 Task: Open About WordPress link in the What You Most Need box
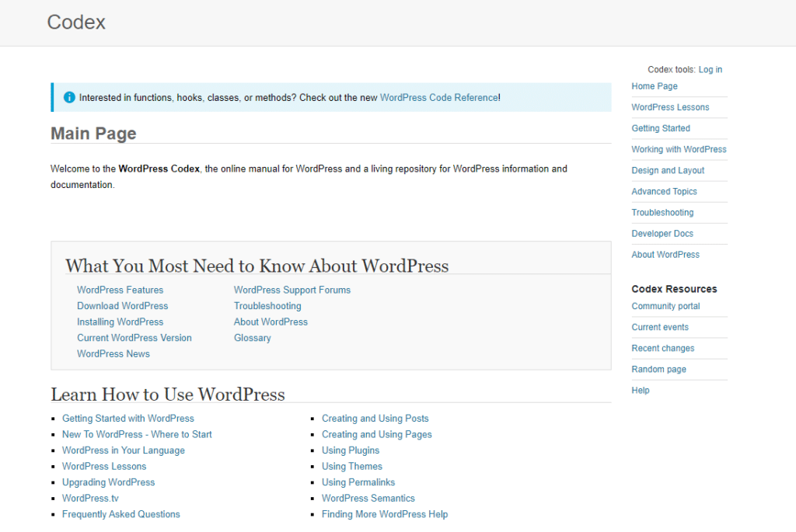point(271,322)
